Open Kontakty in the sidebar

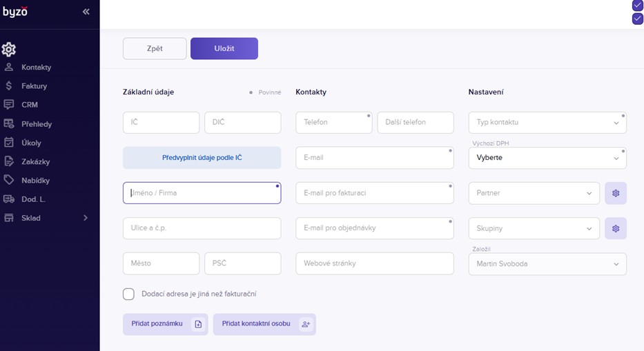36,68
